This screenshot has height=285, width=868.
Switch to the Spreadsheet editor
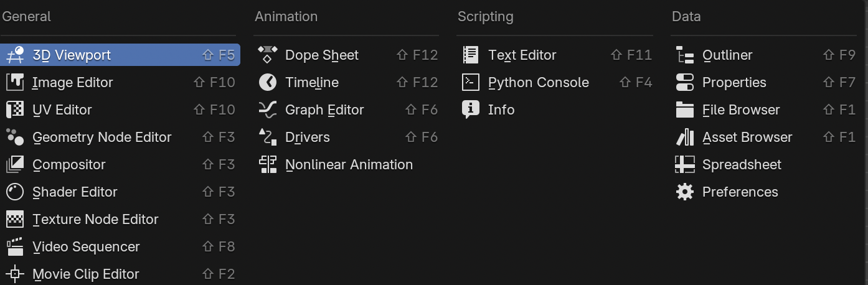click(742, 164)
